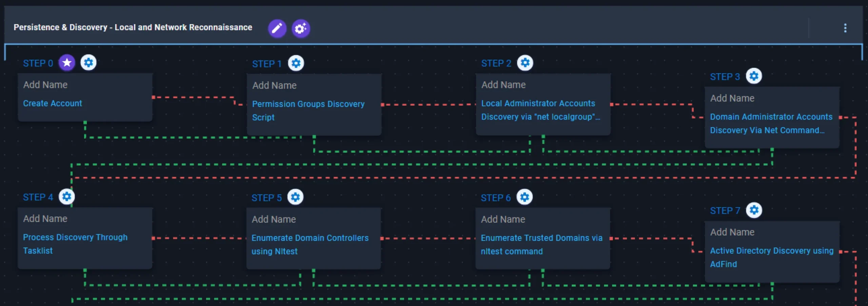Open the Step 2 gear settings
This screenshot has height=306, width=868.
(x=525, y=63)
